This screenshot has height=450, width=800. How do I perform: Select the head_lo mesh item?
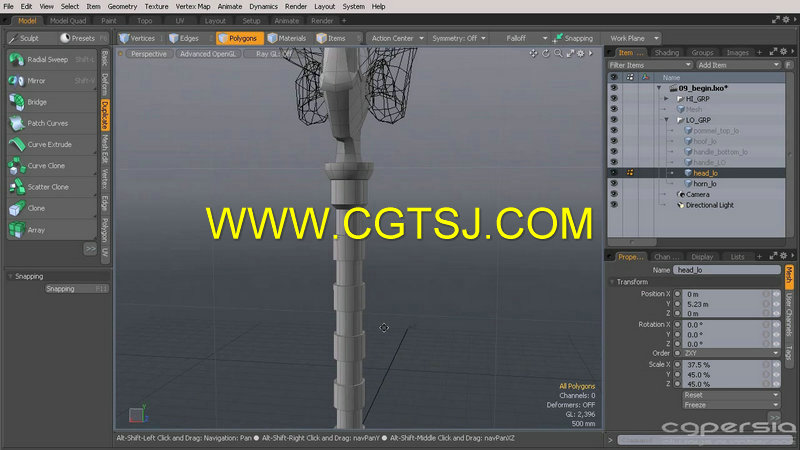(705, 173)
